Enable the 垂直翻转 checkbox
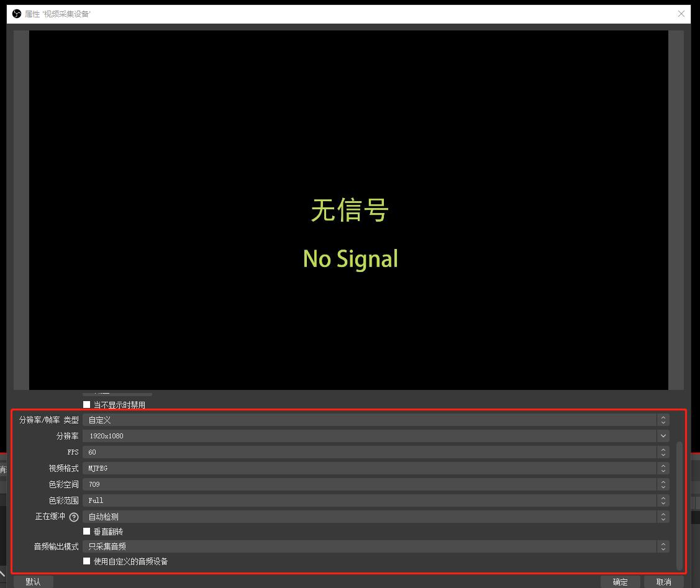Image resolution: width=700 pixels, height=588 pixels. [87, 531]
